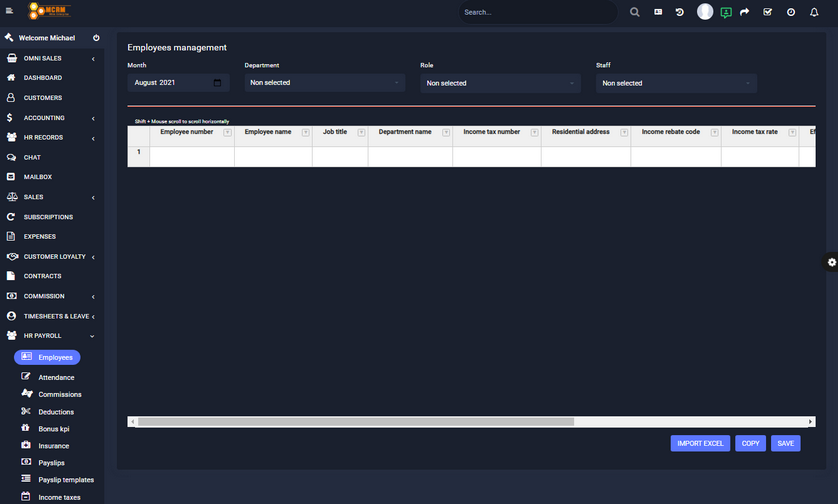
Task: Open the Role dropdown
Action: (x=500, y=83)
